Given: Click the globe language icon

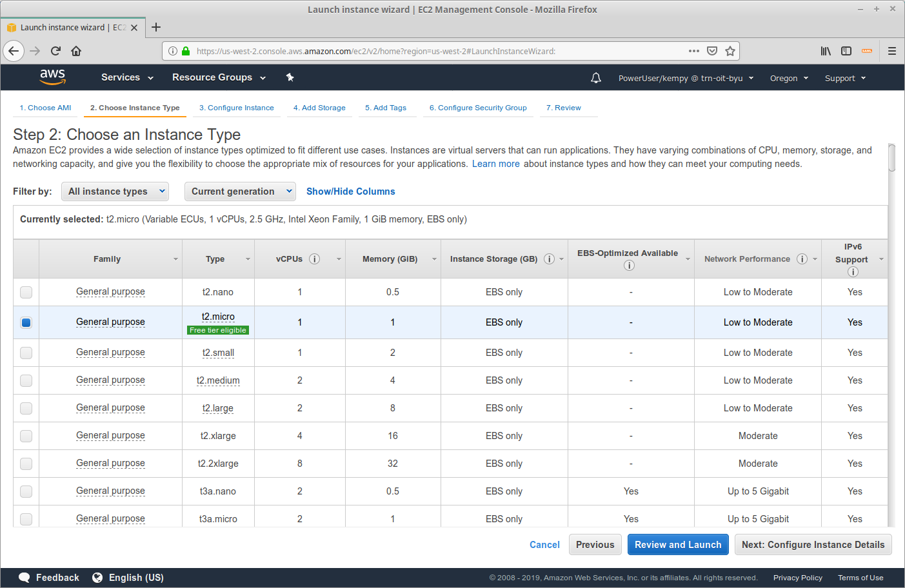Looking at the screenshot, I should (x=97, y=578).
